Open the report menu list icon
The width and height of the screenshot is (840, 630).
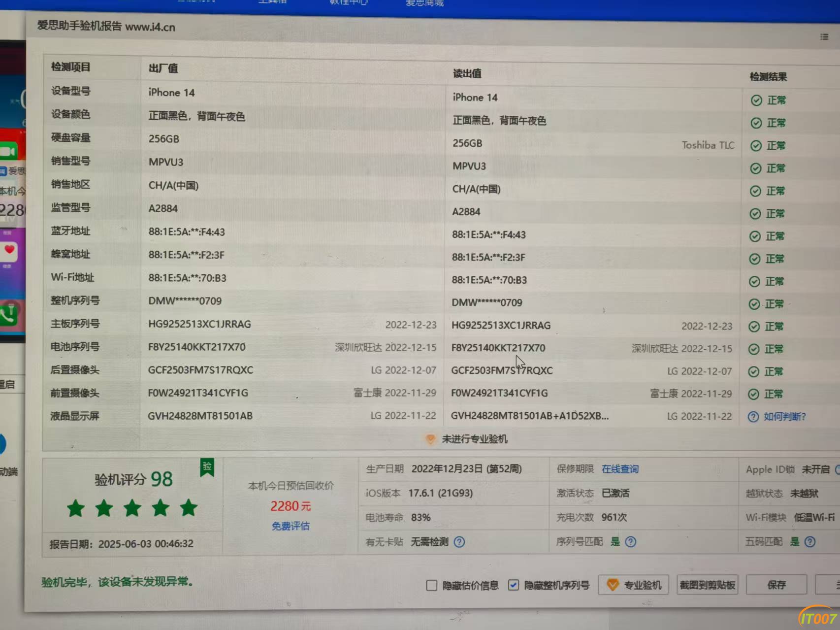point(824,37)
